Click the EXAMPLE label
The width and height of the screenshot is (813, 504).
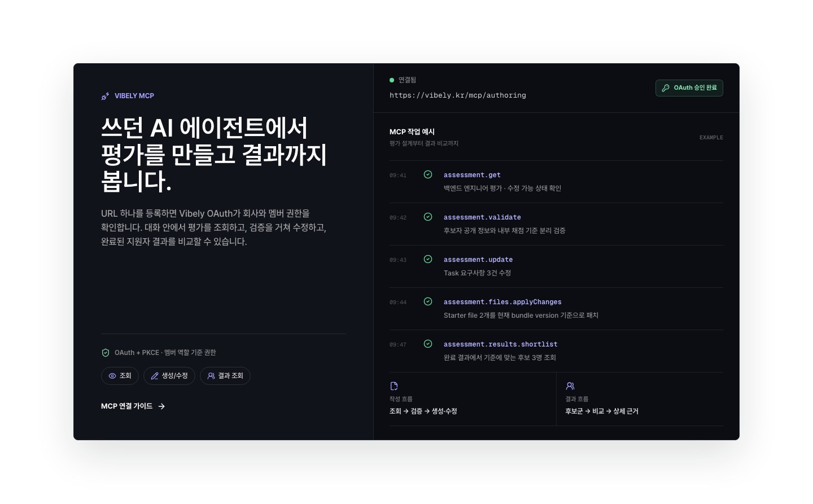[711, 138]
